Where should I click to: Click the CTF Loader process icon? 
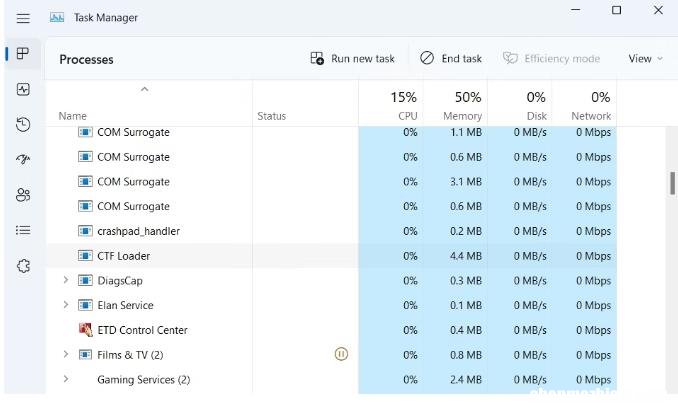tap(85, 256)
